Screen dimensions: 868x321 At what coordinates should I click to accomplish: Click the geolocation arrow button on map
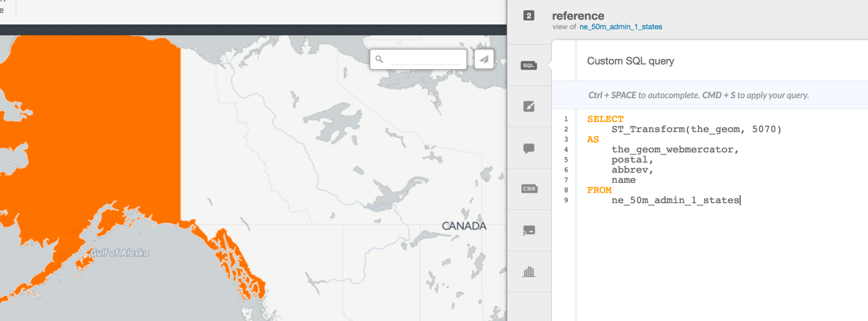point(484,60)
